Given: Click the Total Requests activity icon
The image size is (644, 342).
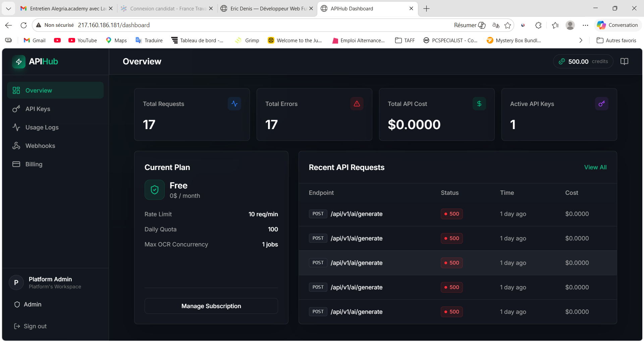Looking at the screenshot, I should 234,104.
